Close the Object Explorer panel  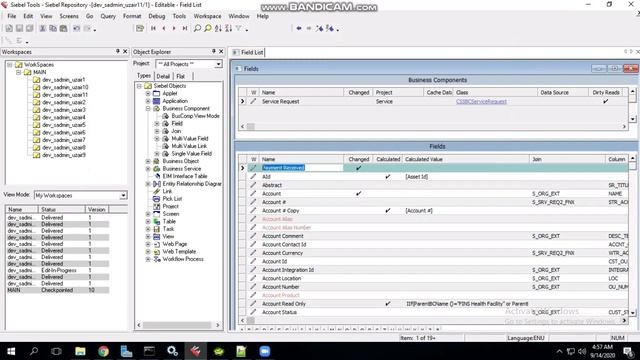221,51
